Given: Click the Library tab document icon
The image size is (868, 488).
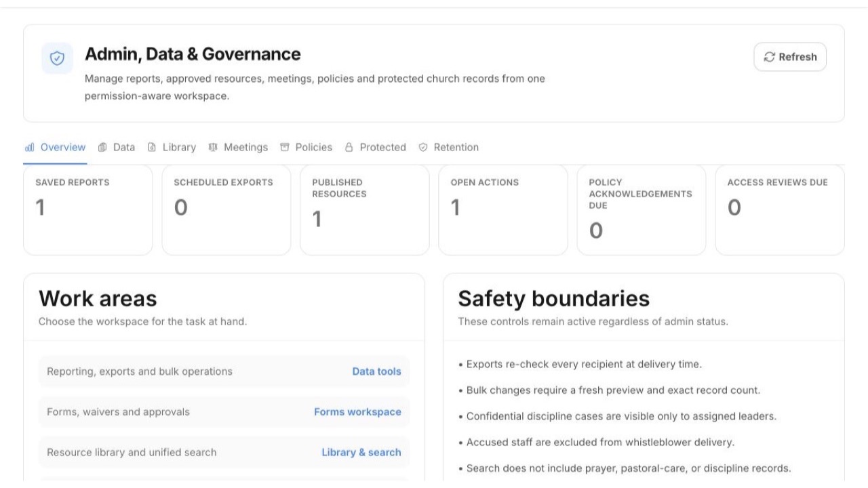Looking at the screenshot, I should 152,147.
